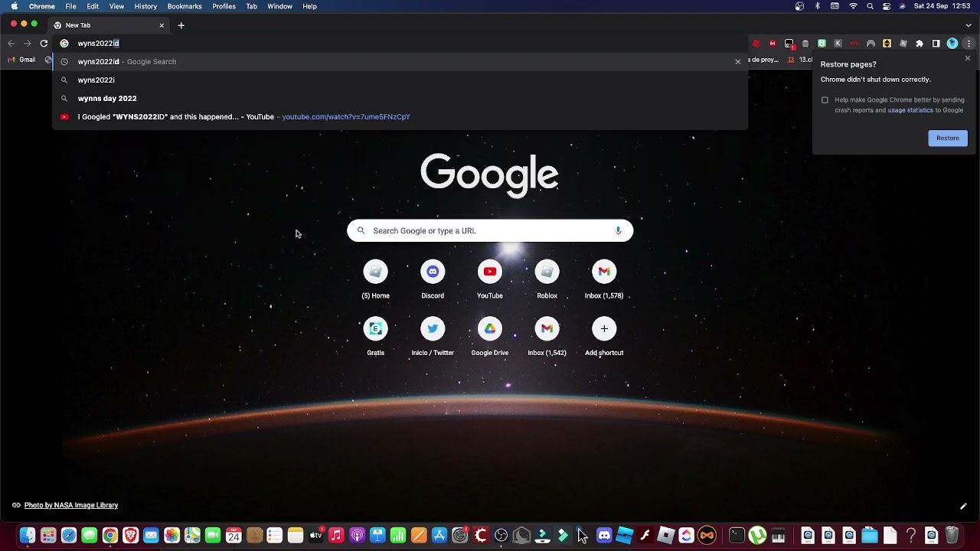
Task: Customize this page with the pencil icon
Action: [x=963, y=506]
